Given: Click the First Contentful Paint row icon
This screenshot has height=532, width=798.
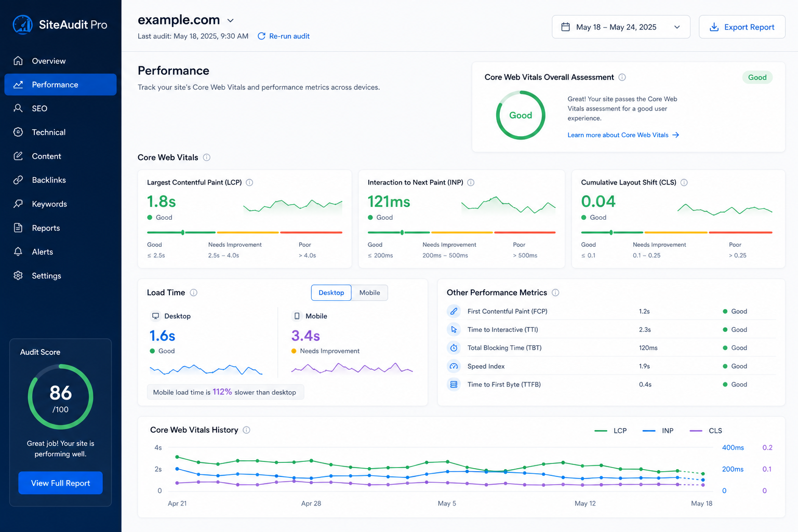Looking at the screenshot, I should tap(454, 311).
